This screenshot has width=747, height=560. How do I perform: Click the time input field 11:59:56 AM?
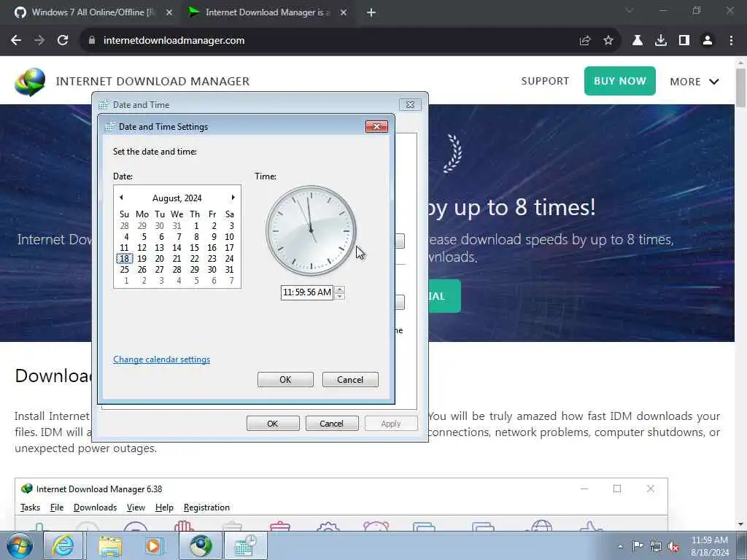coord(307,292)
